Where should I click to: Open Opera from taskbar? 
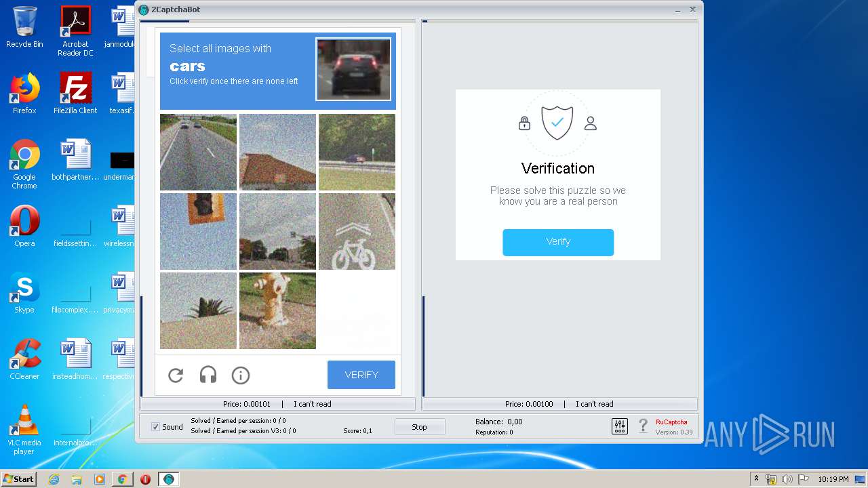click(145, 479)
